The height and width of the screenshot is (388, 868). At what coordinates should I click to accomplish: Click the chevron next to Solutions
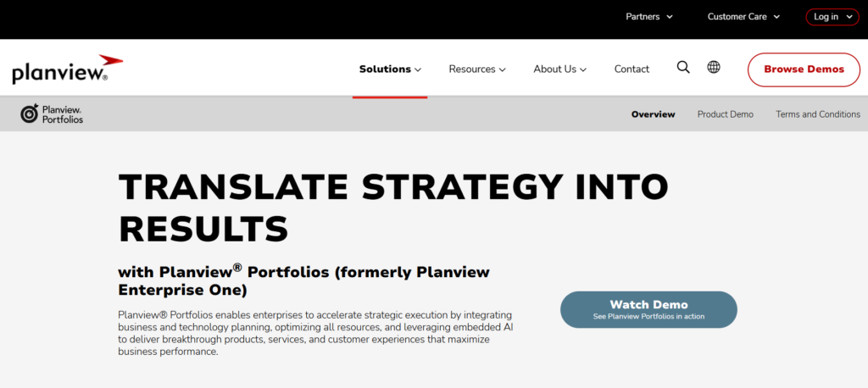[x=418, y=70]
